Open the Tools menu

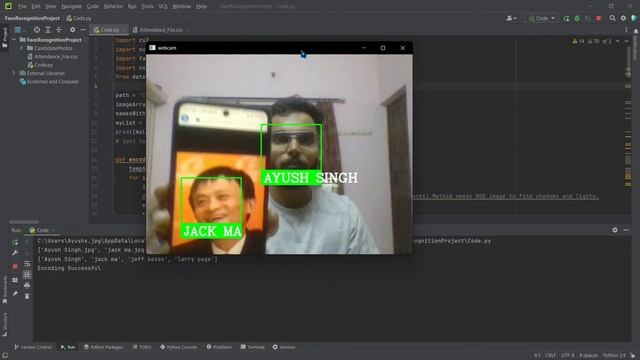147,7
